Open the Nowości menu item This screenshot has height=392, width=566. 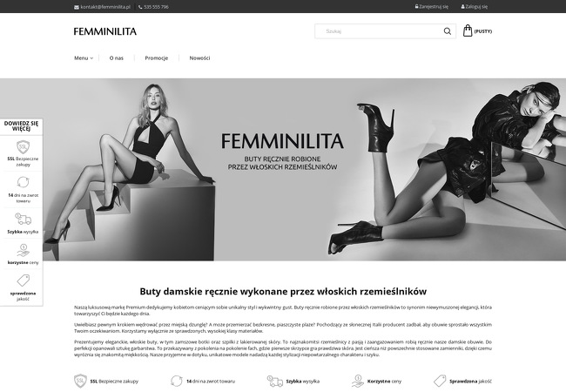click(199, 57)
